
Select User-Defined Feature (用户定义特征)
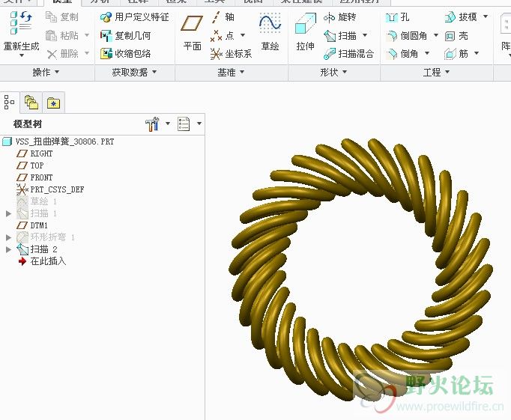[x=135, y=17]
